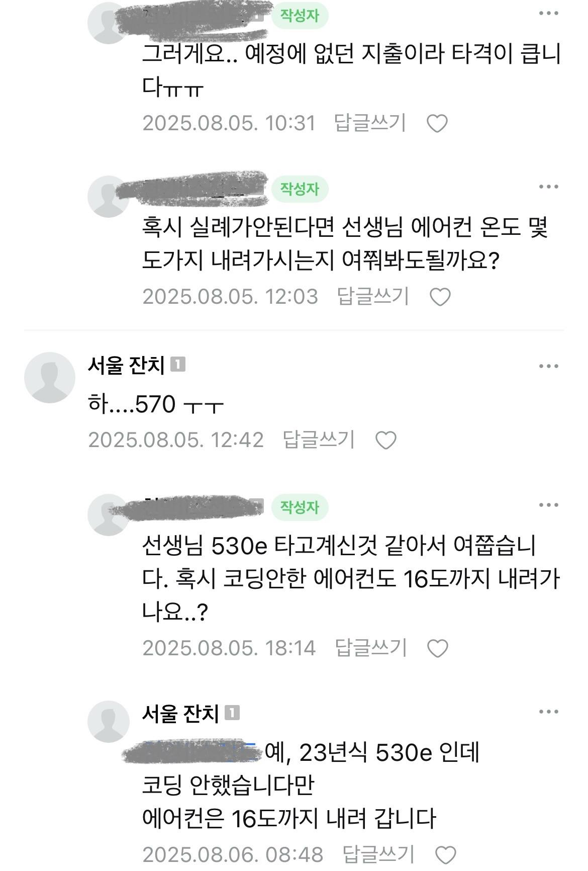Open three-dot menu on 23년식 530e reply
This screenshot has width=588, height=871.
click(549, 712)
